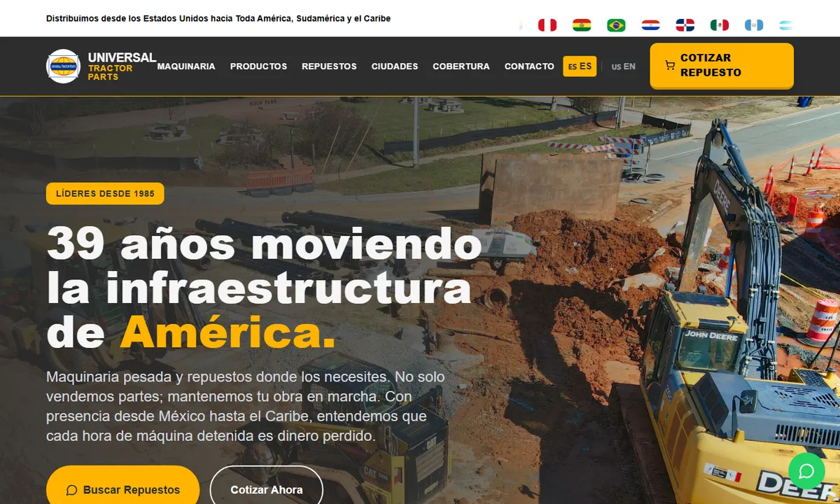Click the Cotizar Ahora button
The height and width of the screenshot is (504, 840).
267,489
